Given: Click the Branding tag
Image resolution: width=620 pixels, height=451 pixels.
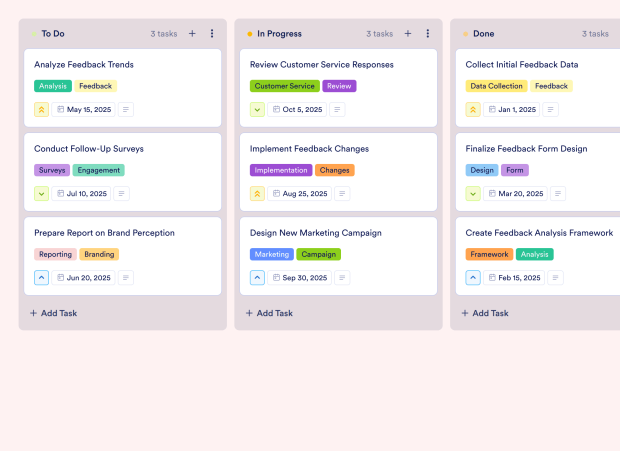Looking at the screenshot, I should (99, 255).
